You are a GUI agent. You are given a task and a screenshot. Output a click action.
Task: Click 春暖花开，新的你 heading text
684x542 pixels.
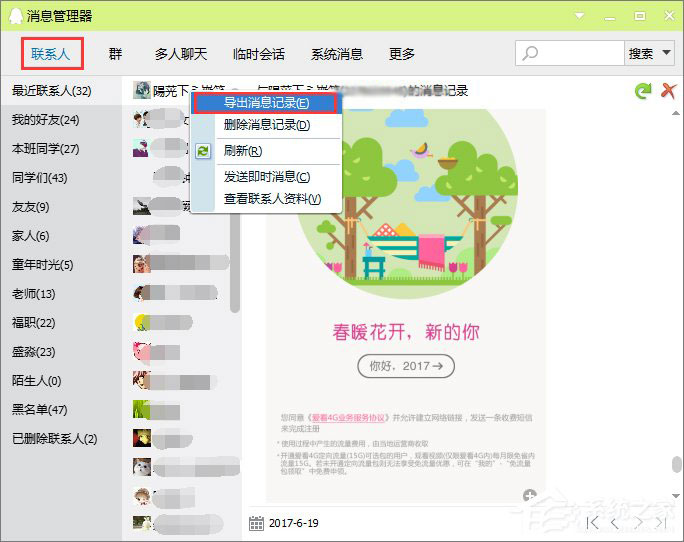click(x=406, y=332)
